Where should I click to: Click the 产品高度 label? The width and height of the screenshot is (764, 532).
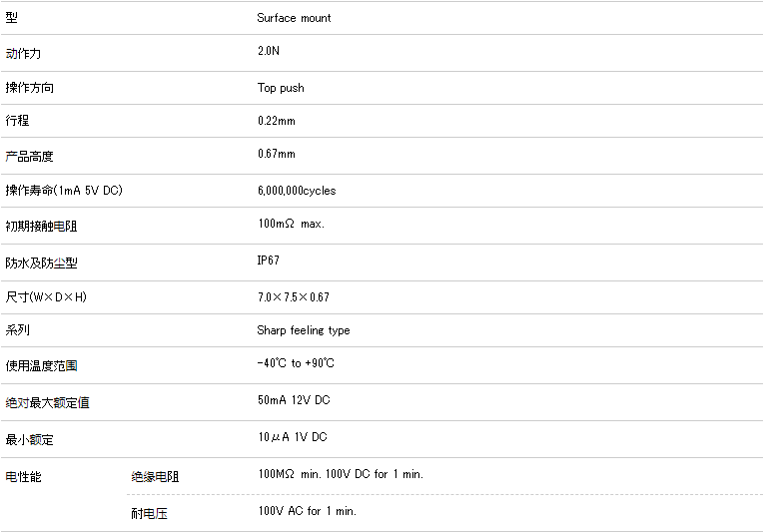tap(30, 157)
